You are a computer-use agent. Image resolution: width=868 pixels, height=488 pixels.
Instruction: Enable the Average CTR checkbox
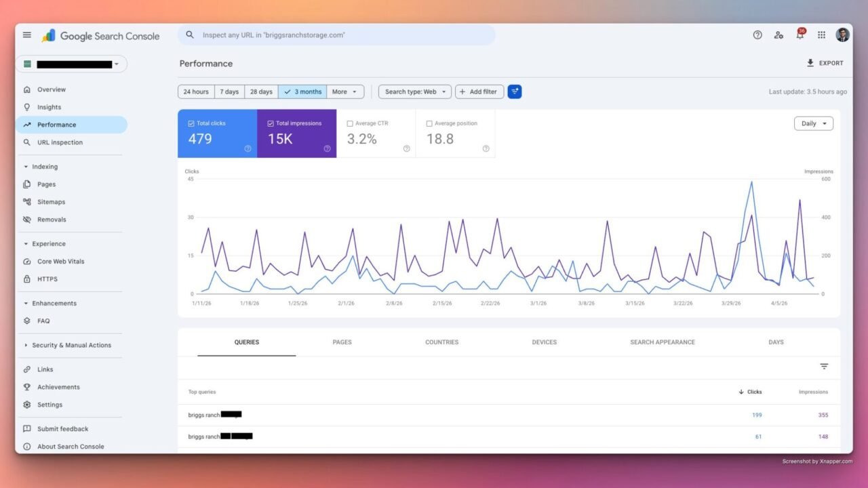(350, 123)
